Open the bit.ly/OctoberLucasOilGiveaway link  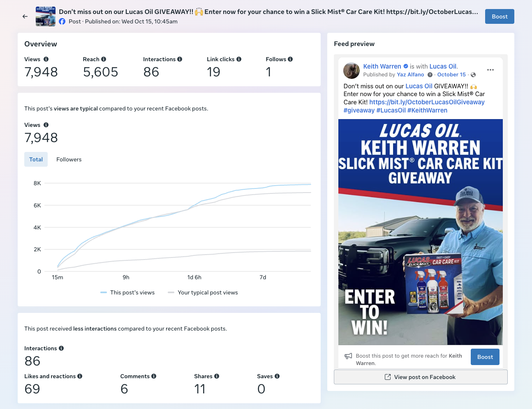point(427,102)
